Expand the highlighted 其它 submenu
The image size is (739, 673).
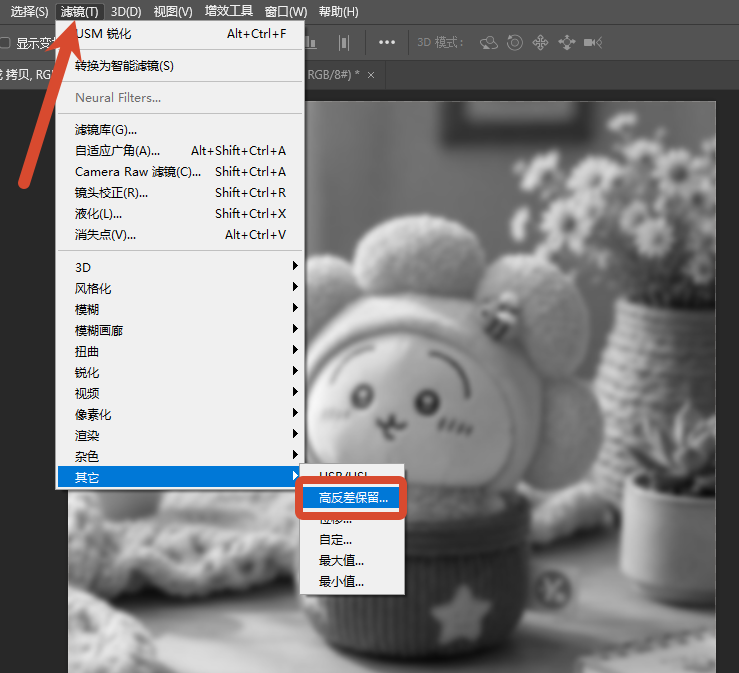[x=180, y=477]
